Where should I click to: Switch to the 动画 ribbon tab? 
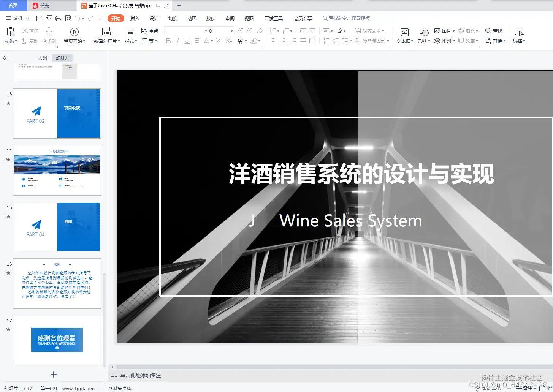[192, 18]
